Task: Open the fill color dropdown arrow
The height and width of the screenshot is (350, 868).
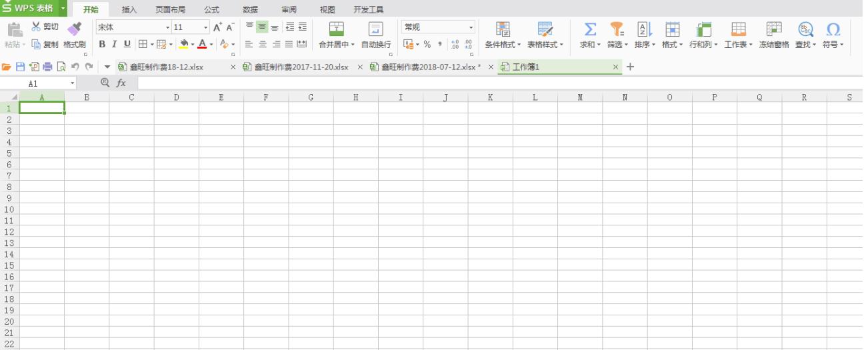Action: [193, 45]
